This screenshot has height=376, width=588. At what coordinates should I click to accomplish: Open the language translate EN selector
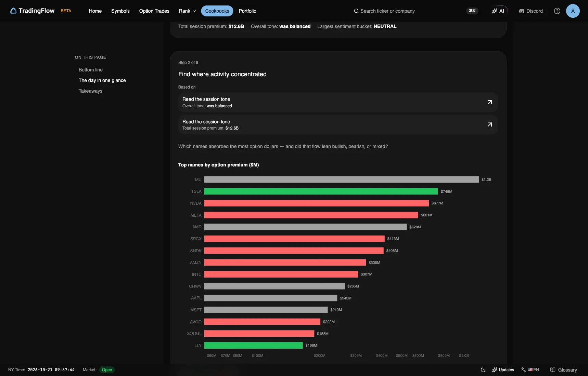[x=530, y=370]
